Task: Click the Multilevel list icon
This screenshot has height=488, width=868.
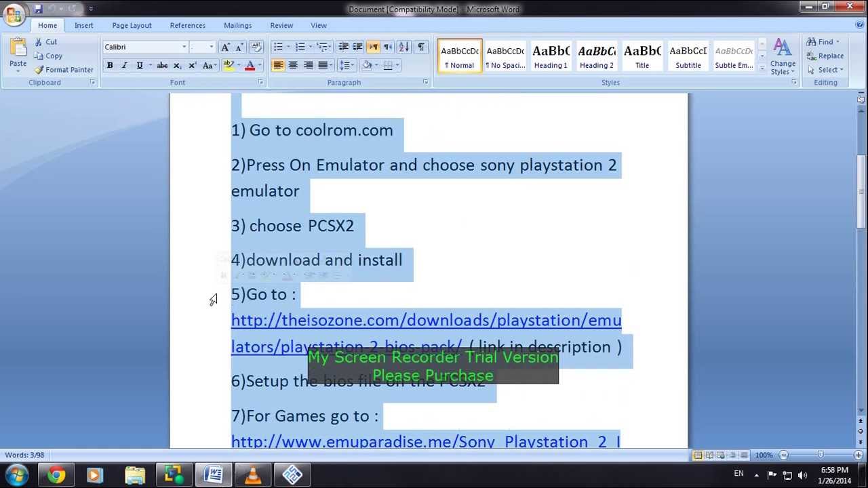Action: click(322, 47)
